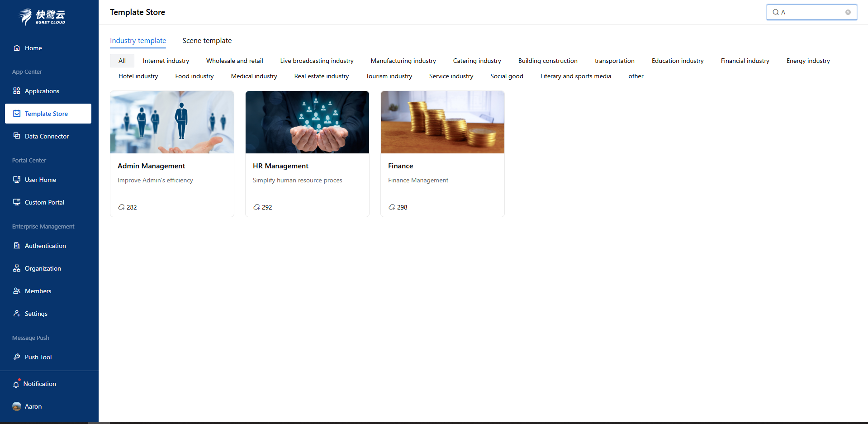
Task: Open Applications via its grid icon
Action: (x=17, y=91)
